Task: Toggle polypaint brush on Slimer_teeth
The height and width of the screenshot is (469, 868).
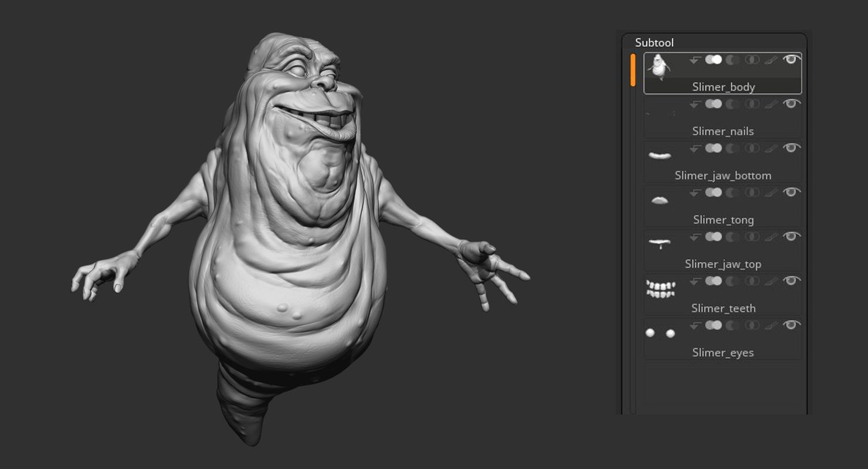Action: pyautogui.click(x=771, y=281)
